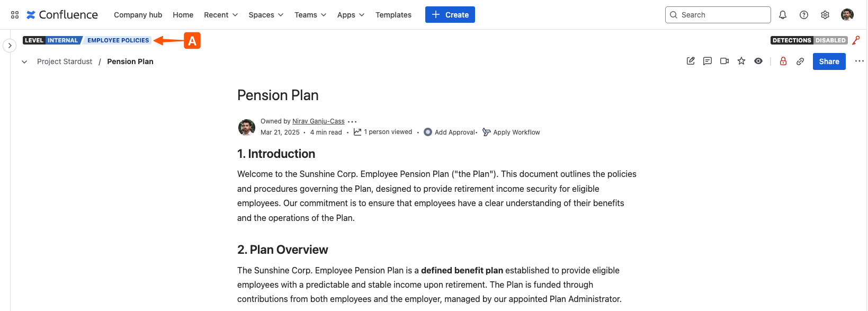Copy the page link via chain icon
This screenshot has height=311, width=868.
pyautogui.click(x=800, y=61)
